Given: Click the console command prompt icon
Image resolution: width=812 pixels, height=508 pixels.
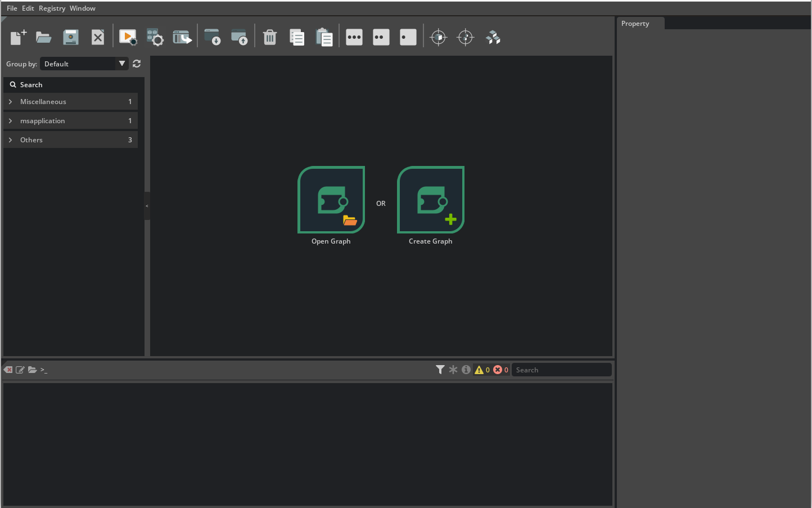Looking at the screenshot, I should (x=44, y=370).
